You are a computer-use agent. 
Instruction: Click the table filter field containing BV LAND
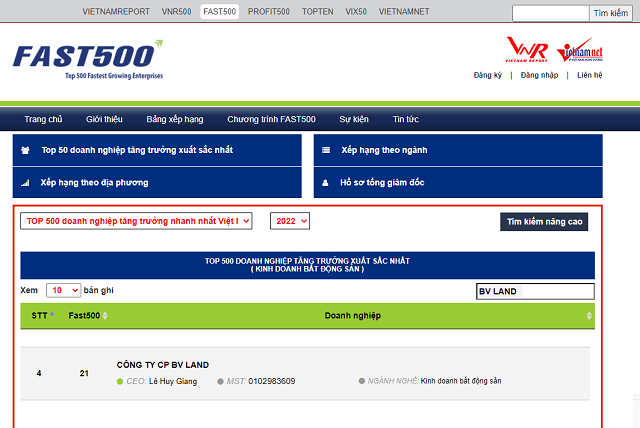pyautogui.click(x=534, y=291)
